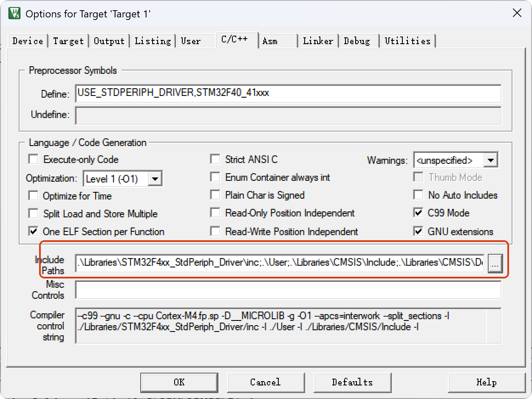The width and height of the screenshot is (532, 399).
Task: Focus the Misc Controls text field
Action: (288, 290)
